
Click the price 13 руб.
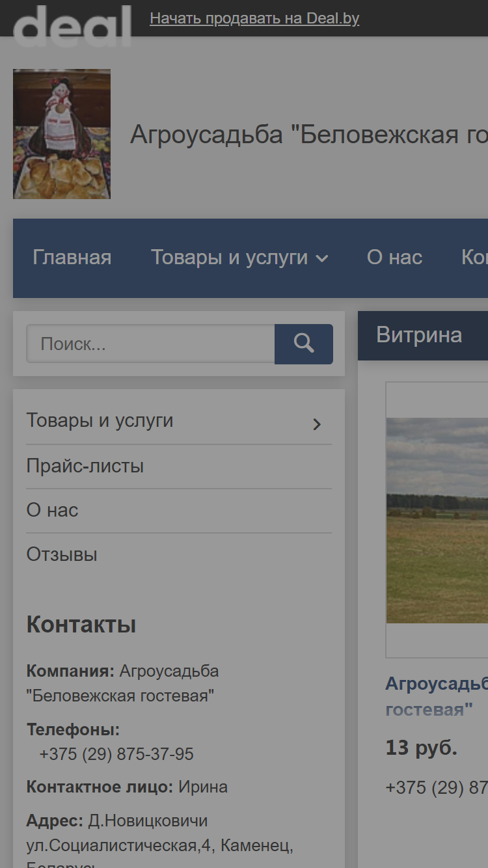(x=422, y=748)
